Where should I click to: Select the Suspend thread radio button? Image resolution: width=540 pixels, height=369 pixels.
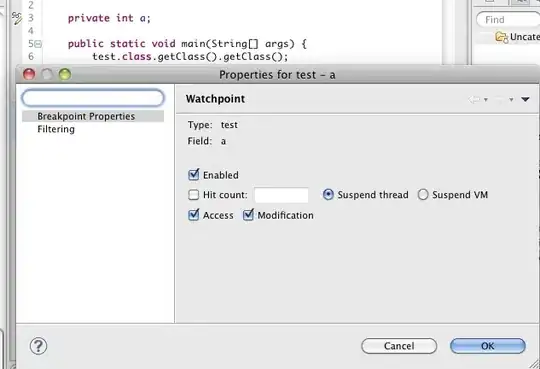328,195
